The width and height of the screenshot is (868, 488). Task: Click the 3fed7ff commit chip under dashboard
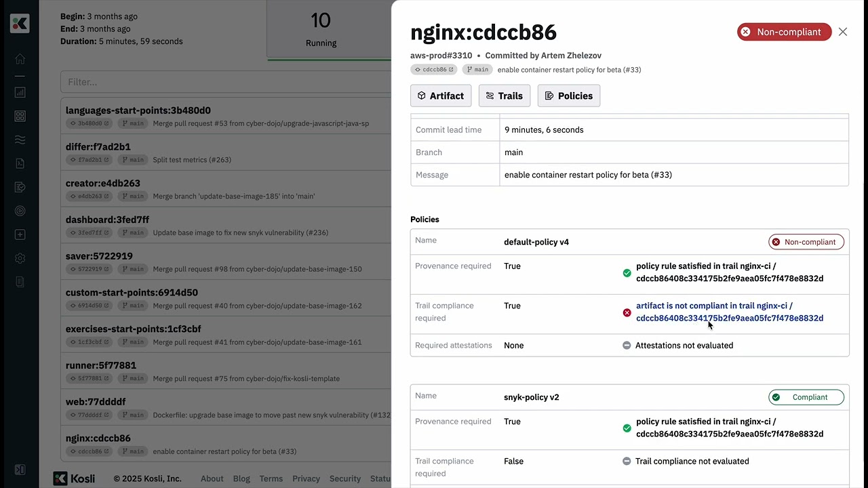[x=90, y=232]
